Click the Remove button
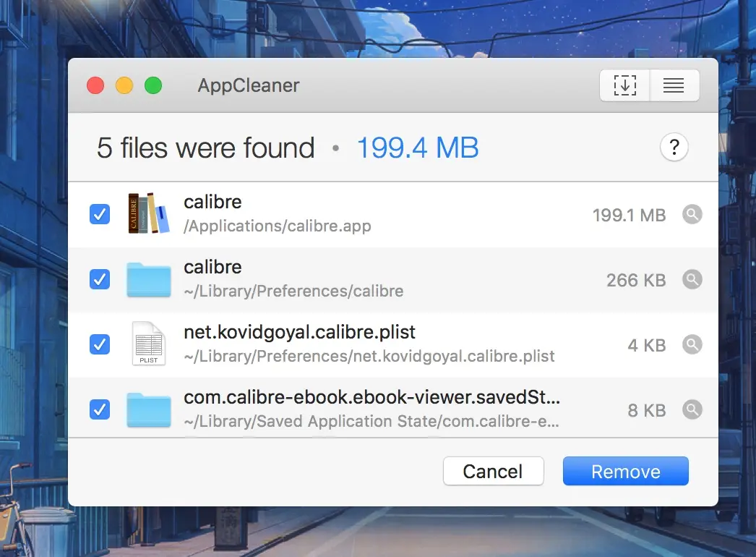The image size is (756, 557). 626,471
